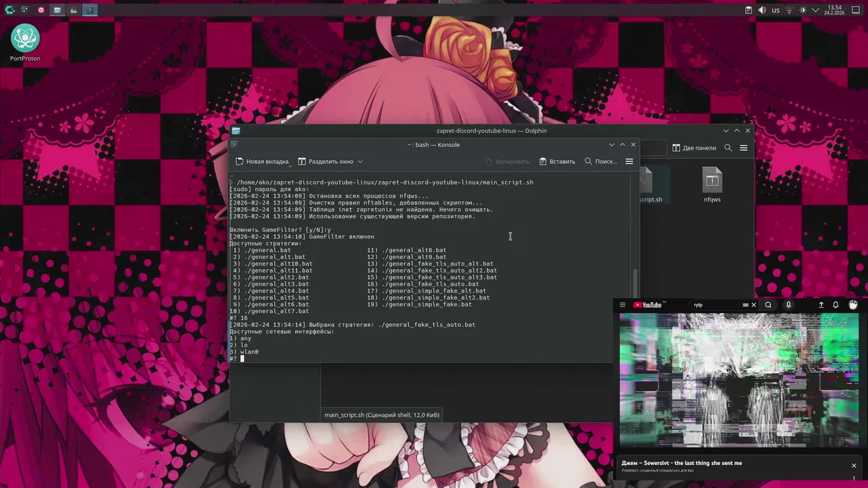The height and width of the screenshot is (488, 868).
Task: Open the PortProton desktop icon
Action: [25, 43]
